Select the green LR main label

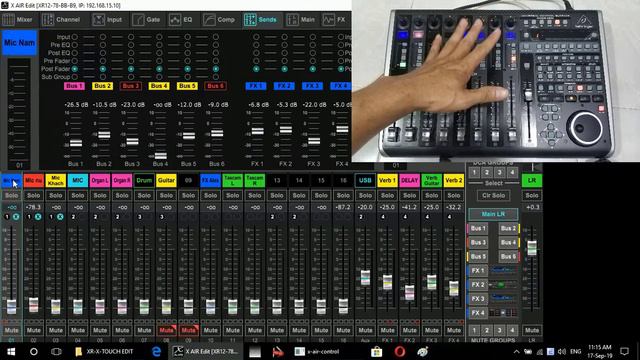[x=532, y=180]
